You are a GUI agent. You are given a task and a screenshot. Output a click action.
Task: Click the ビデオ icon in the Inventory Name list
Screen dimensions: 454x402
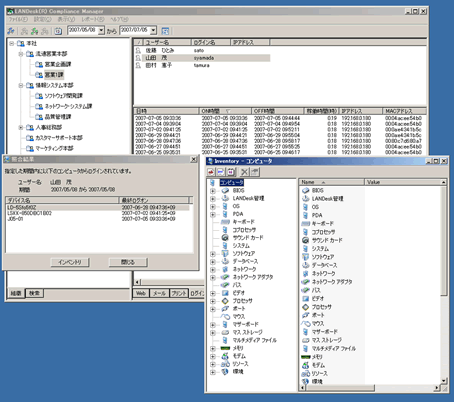pos(306,298)
